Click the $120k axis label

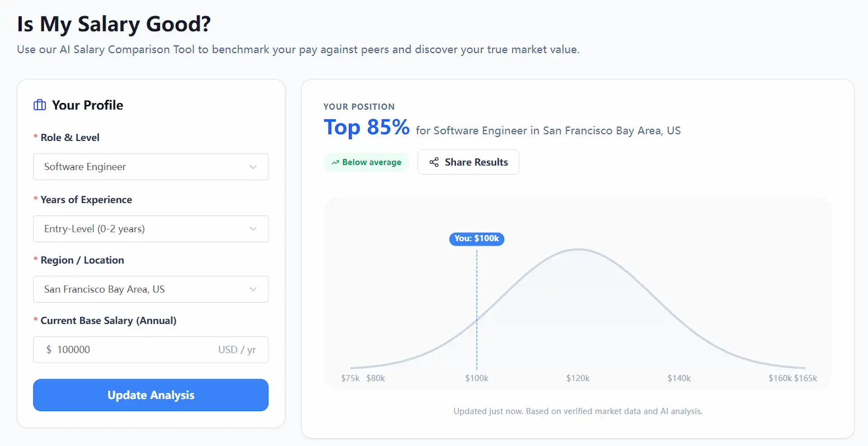[x=578, y=378]
